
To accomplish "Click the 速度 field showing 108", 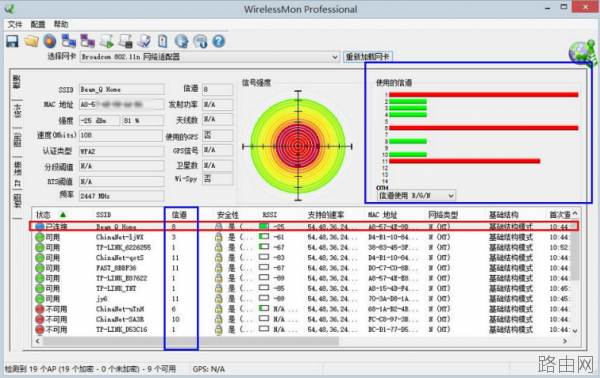I will [x=121, y=135].
